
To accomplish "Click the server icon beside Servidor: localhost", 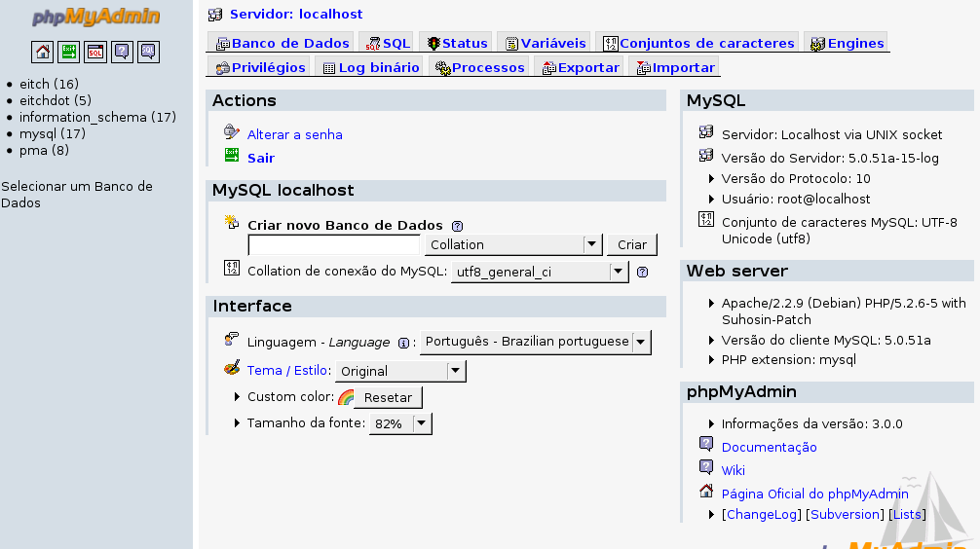I will 215,15.
